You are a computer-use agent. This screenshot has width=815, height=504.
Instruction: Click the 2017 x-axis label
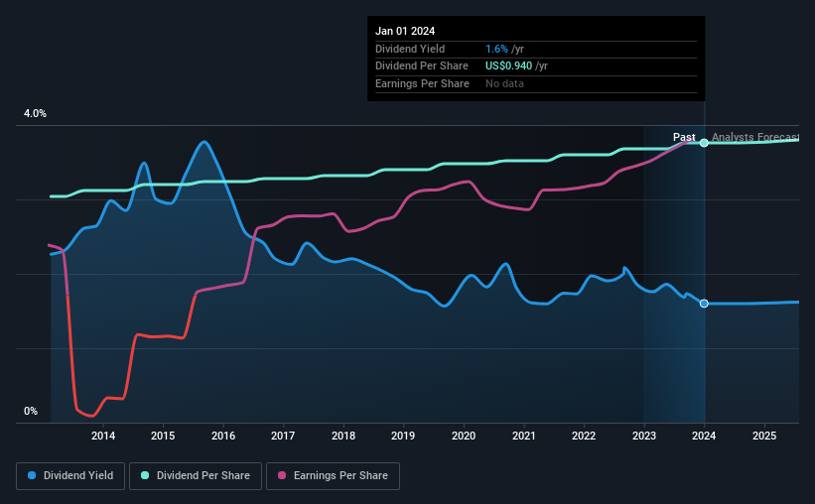[x=283, y=436]
